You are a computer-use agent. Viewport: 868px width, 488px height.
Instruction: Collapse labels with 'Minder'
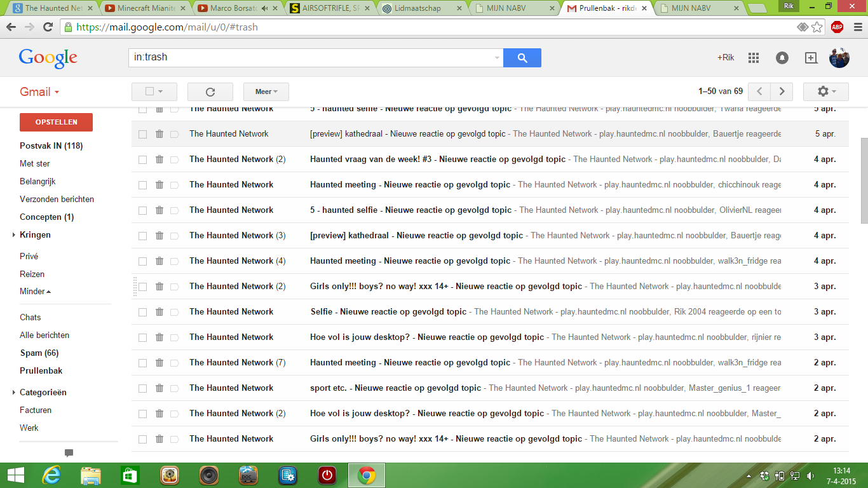point(35,292)
